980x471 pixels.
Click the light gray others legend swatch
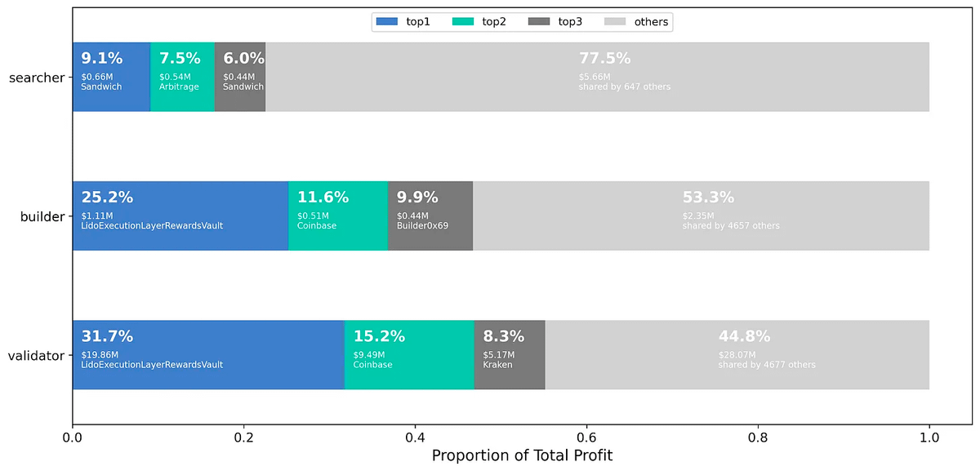click(x=615, y=22)
